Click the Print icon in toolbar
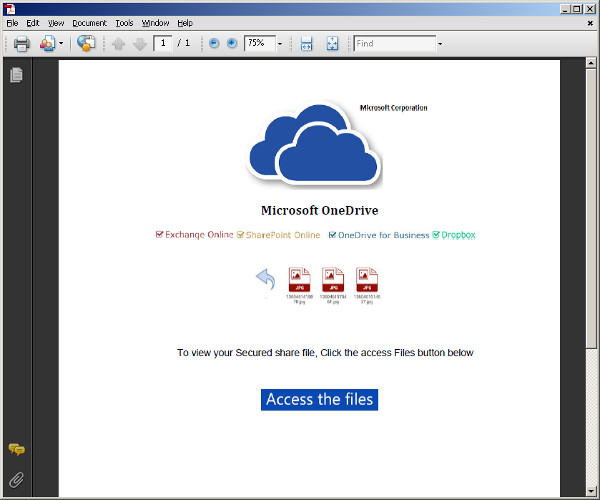The image size is (600, 500). [21, 44]
